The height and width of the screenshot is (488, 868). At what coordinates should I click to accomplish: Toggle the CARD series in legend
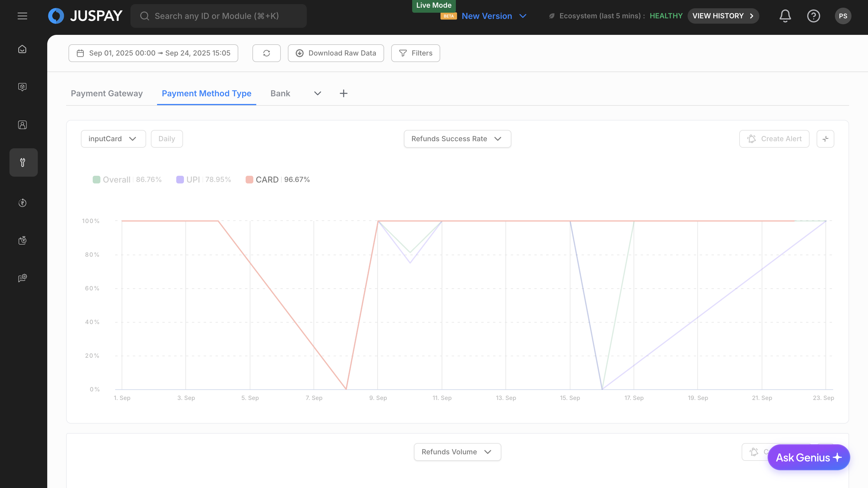[x=267, y=179]
